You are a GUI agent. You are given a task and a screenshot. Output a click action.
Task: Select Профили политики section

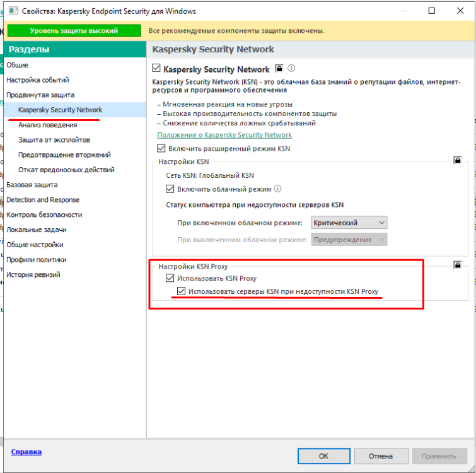[74, 260]
